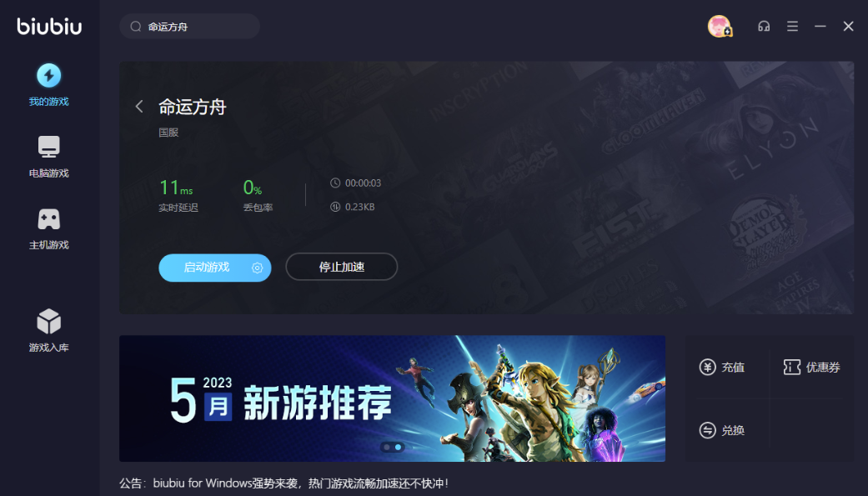The image size is (868, 496).
Task: Open 游戏入库 cube icon
Action: pos(48,331)
